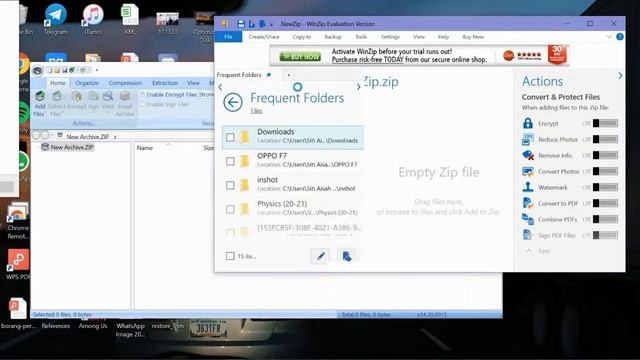Check the OPPO F7 folder checkbox
Image resolution: width=640 pixels, height=360 pixels.
(x=230, y=161)
